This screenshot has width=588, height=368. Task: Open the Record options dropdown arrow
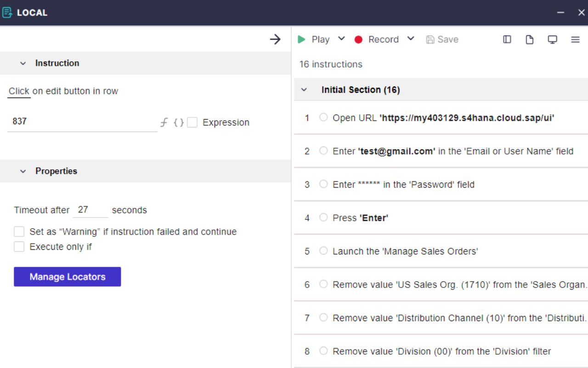coord(411,39)
